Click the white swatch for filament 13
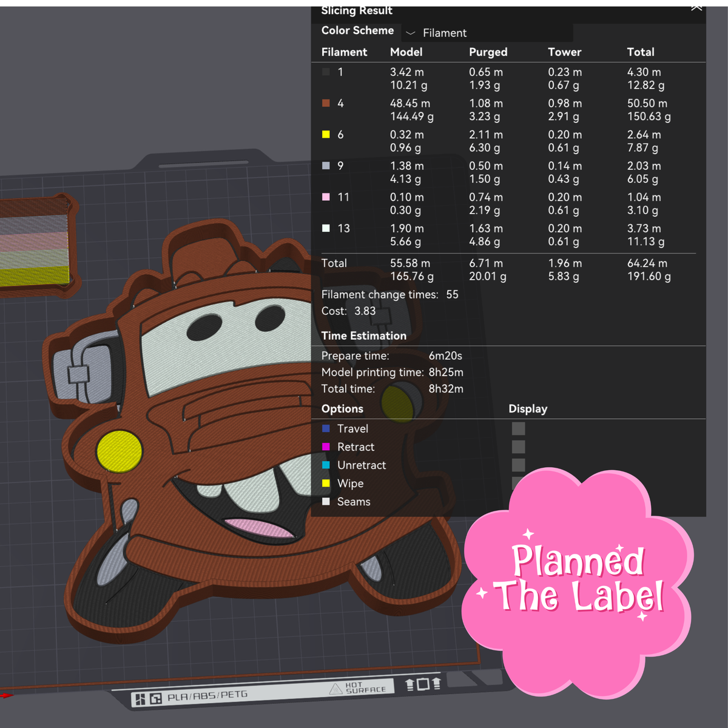This screenshot has width=728, height=728. [x=326, y=228]
